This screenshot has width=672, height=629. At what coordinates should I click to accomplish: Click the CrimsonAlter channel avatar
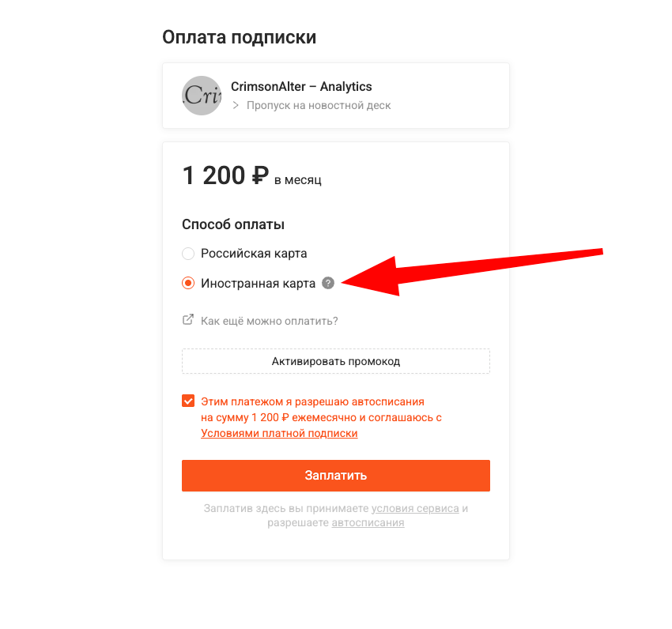[x=202, y=96]
